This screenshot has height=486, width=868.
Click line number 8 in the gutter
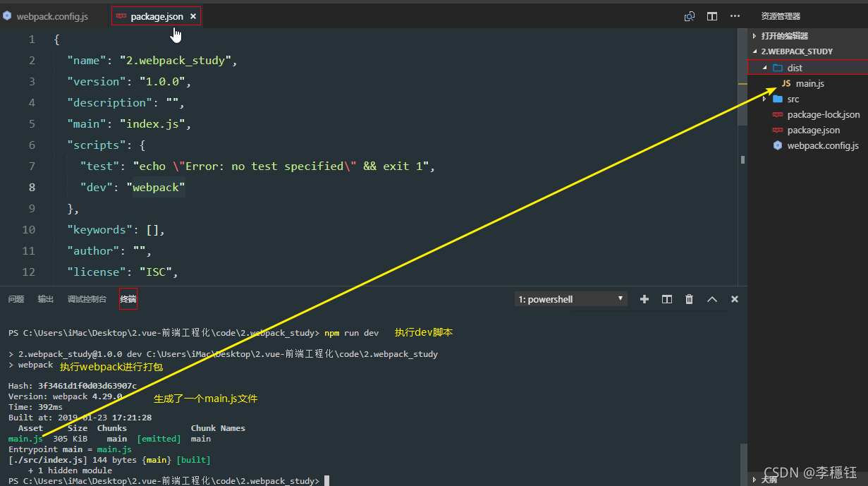32,187
